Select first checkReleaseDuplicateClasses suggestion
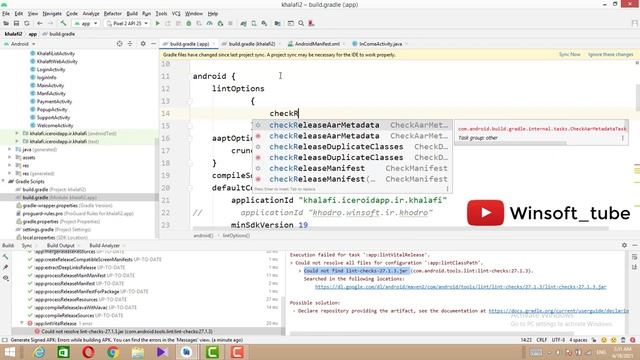This screenshot has width=640, height=360. click(351, 147)
